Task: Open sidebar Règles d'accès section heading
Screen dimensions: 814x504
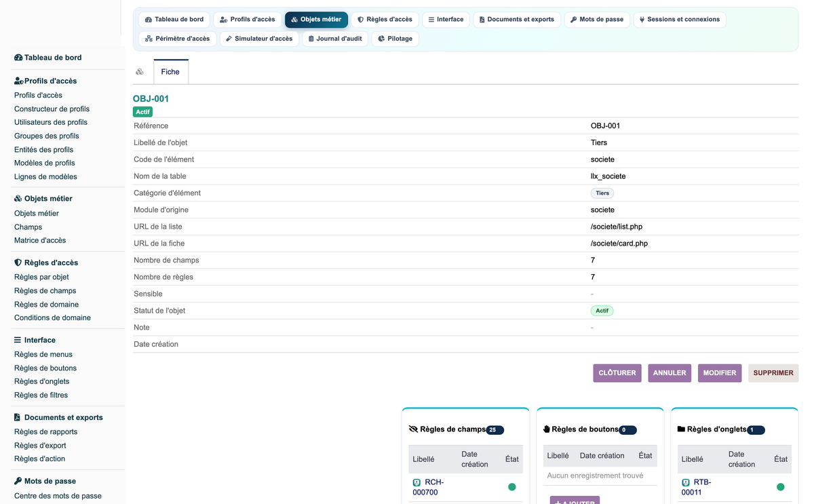Action: coord(46,263)
